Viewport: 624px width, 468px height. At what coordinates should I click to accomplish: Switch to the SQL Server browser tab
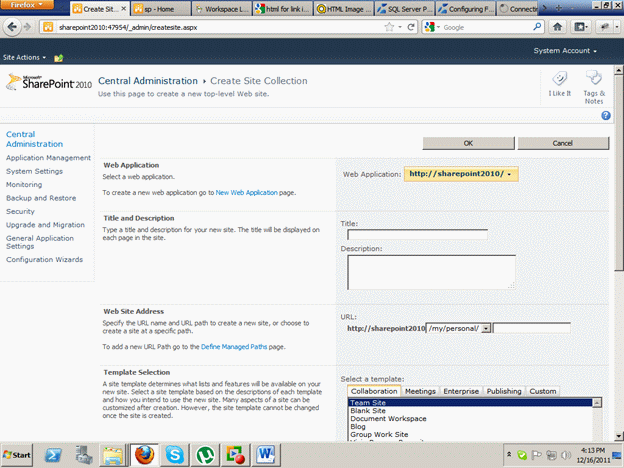click(x=404, y=9)
